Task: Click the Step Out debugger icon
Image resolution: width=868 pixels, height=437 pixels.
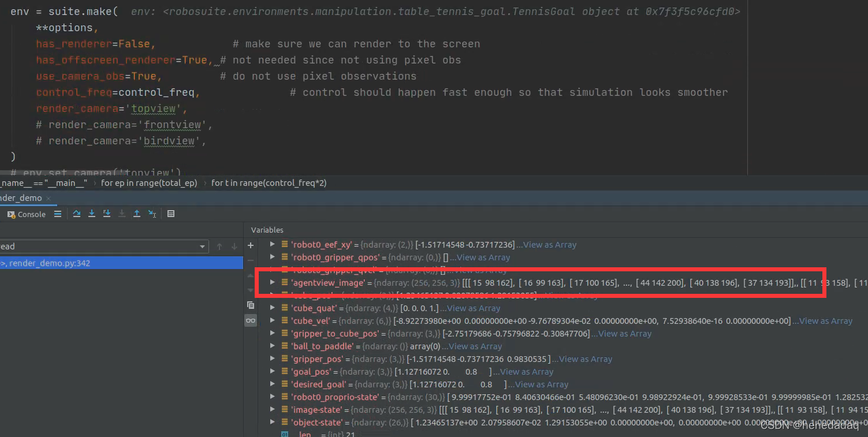Action: click(x=137, y=214)
